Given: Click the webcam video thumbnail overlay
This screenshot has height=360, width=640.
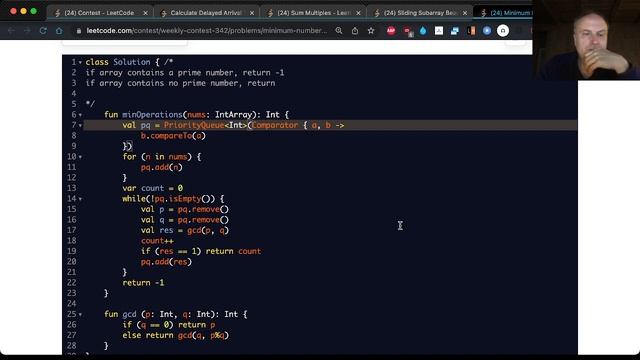Looking at the screenshot, I should (x=586, y=40).
